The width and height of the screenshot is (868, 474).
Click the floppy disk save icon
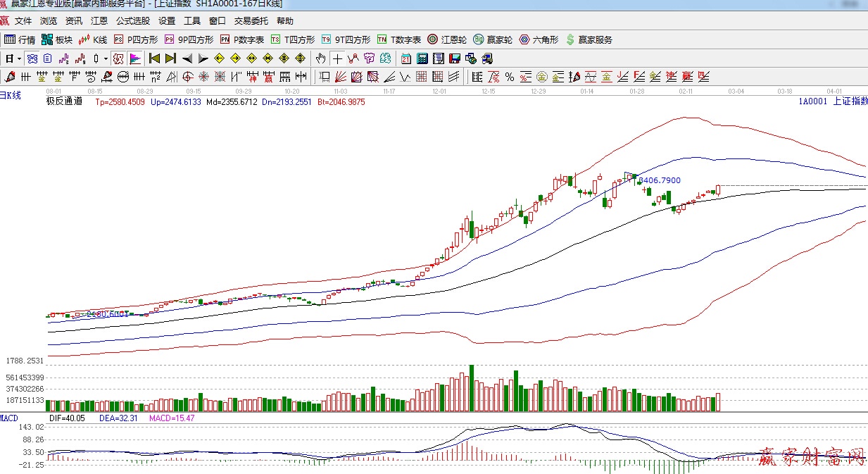(454, 58)
